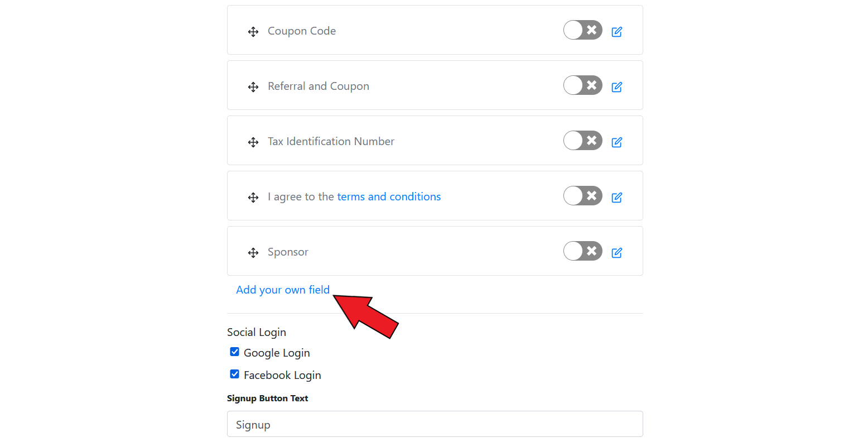Open the terms and conditions link

389,196
